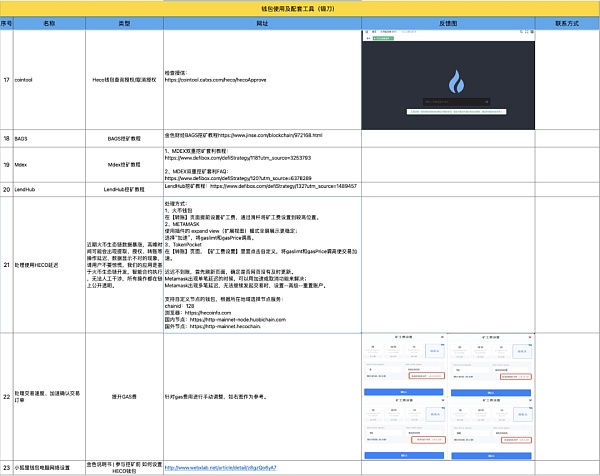Select the row 17 number cell
Image resolution: width=600 pixels, height=476 pixels.
coord(6,78)
